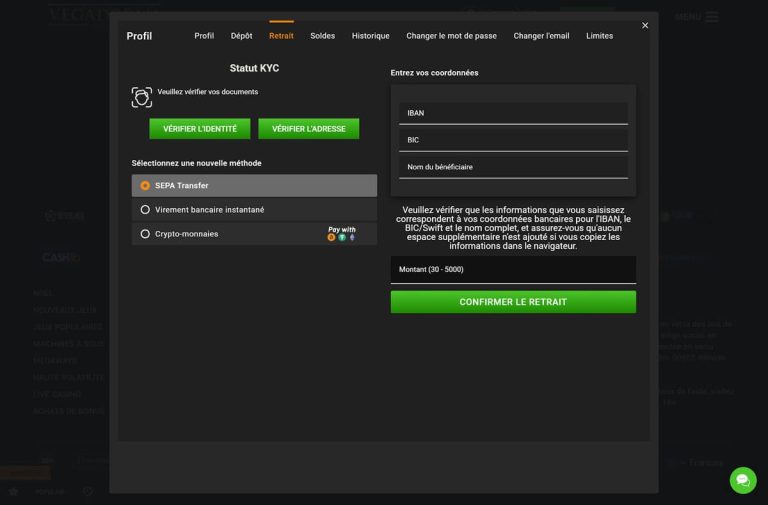Viewport: 768px width, 505px height.
Task: Open the hamburger MENU icon
Action: (x=712, y=17)
